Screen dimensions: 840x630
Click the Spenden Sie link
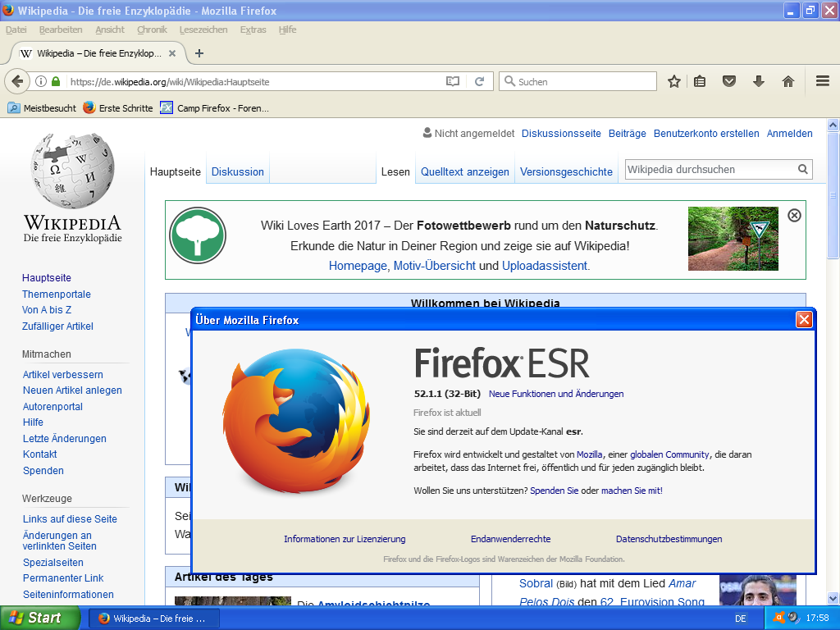(x=554, y=491)
